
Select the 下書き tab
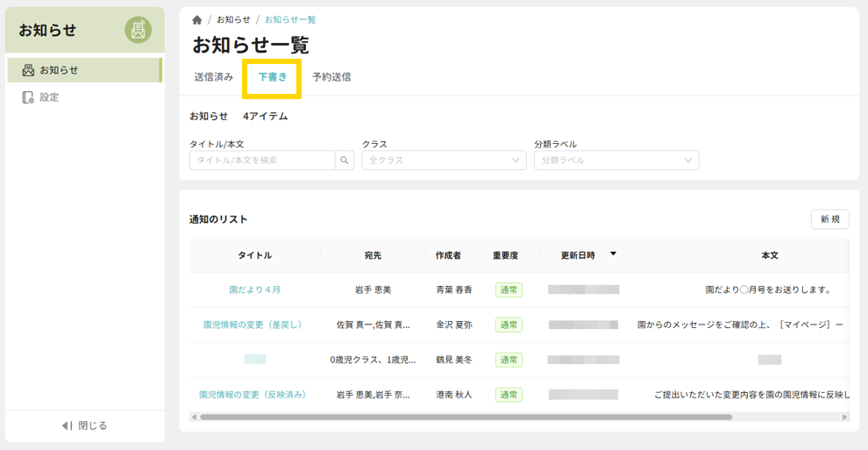coord(272,77)
